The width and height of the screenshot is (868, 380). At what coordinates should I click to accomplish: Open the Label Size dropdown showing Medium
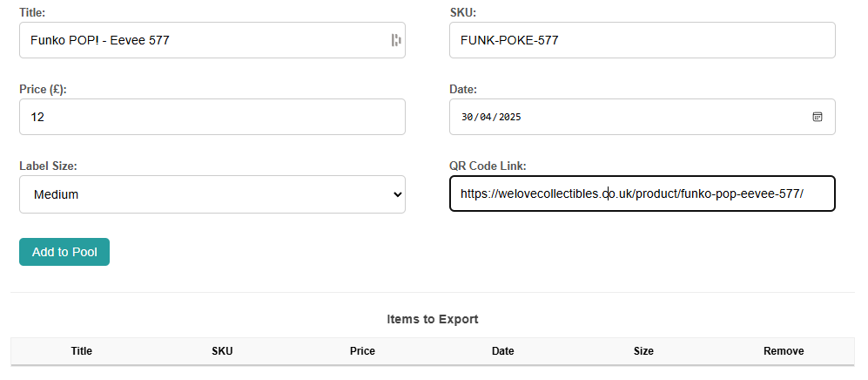tap(212, 194)
